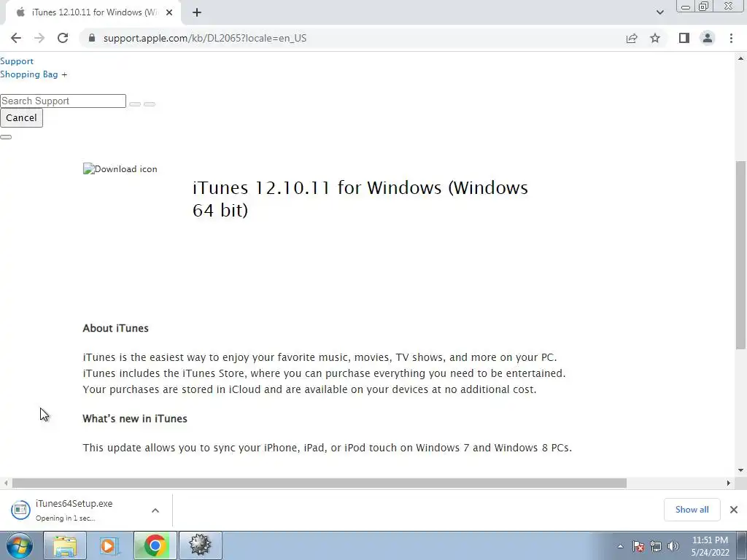Click the What's new in iTunes heading

coord(135,419)
